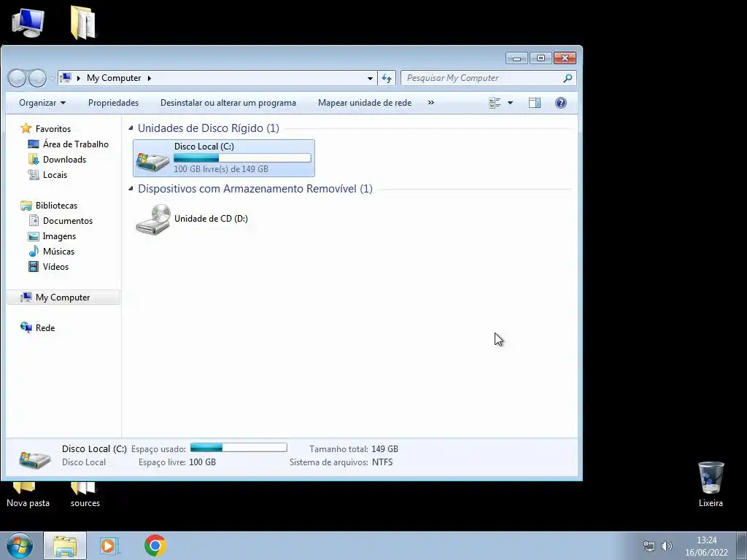
Task: Click the Downloads folder icon
Action: point(34,160)
